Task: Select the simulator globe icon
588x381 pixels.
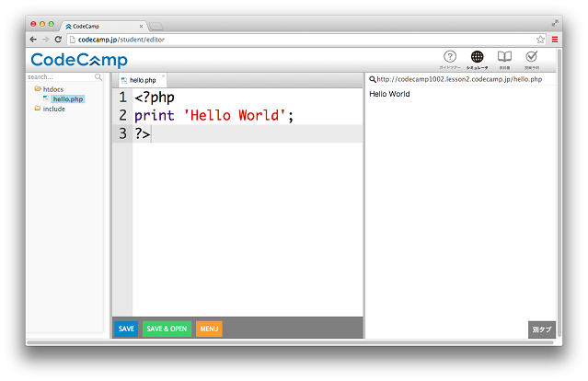Action: 477,57
